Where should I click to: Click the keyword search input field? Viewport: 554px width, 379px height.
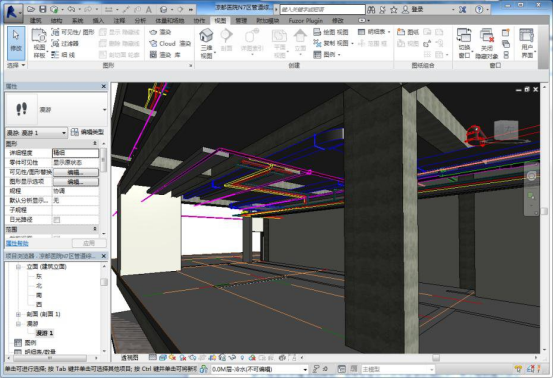(322, 10)
